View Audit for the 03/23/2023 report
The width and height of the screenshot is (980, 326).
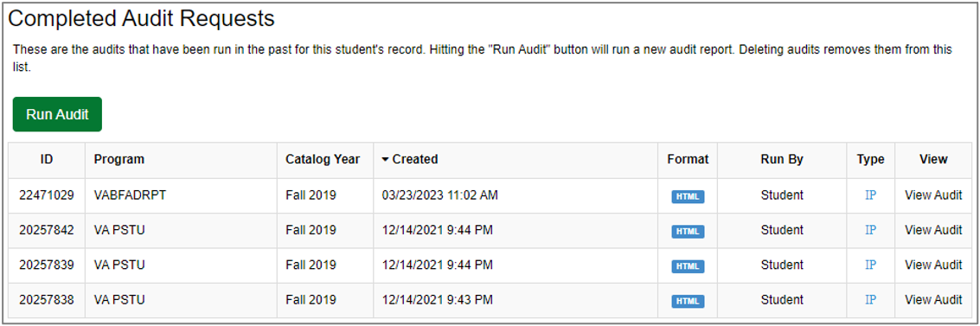click(x=934, y=195)
